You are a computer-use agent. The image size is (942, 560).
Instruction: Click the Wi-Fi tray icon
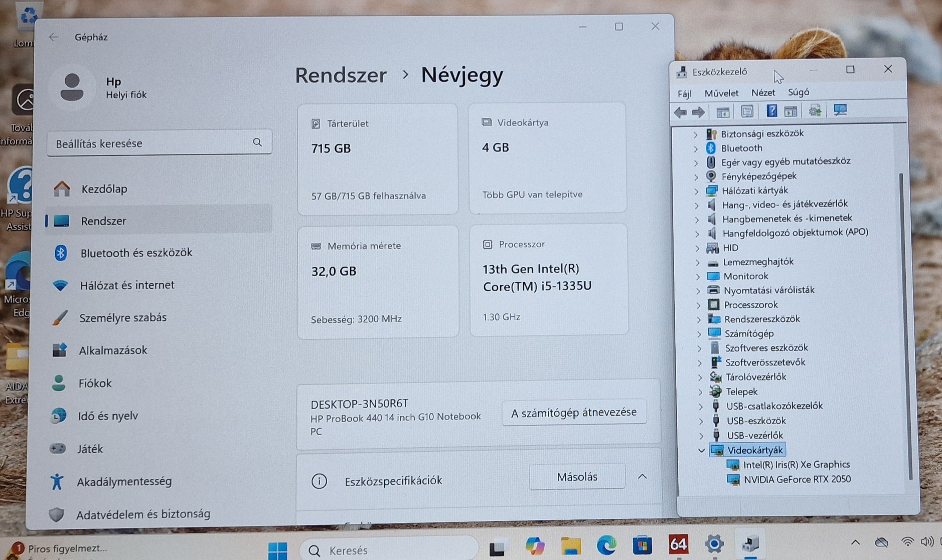click(907, 542)
